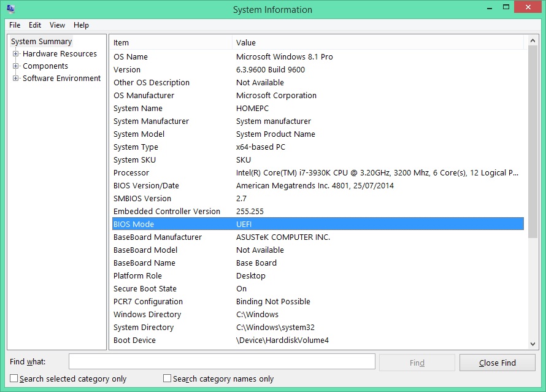This screenshot has width=546, height=392.
Task: Click the value 6.3.9600 Build 9600
Action: click(x=270, y=69)
